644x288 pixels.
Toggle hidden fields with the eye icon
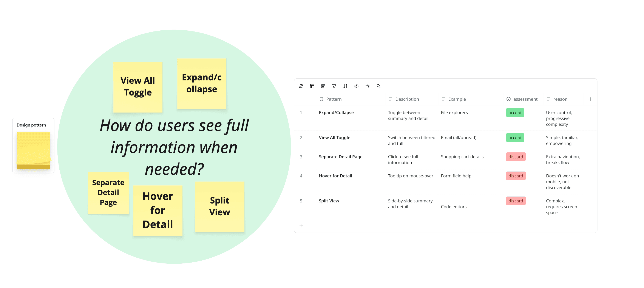356,86
